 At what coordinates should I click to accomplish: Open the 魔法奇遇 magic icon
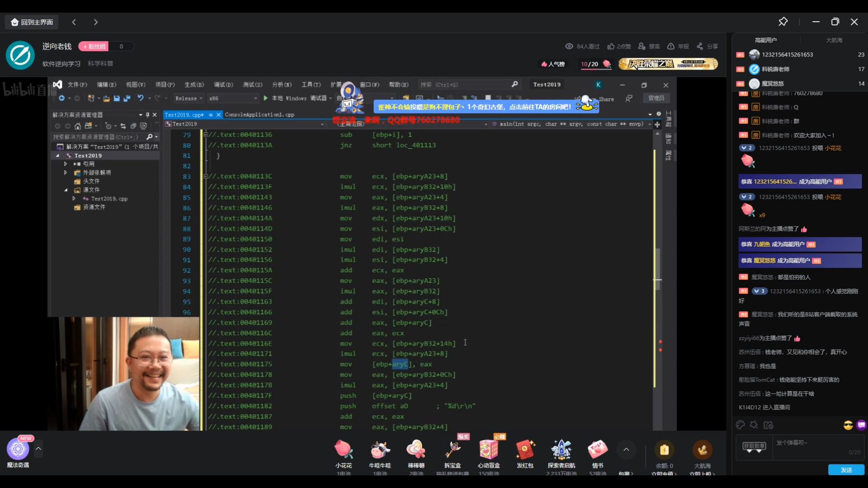(x=18, y=449)
